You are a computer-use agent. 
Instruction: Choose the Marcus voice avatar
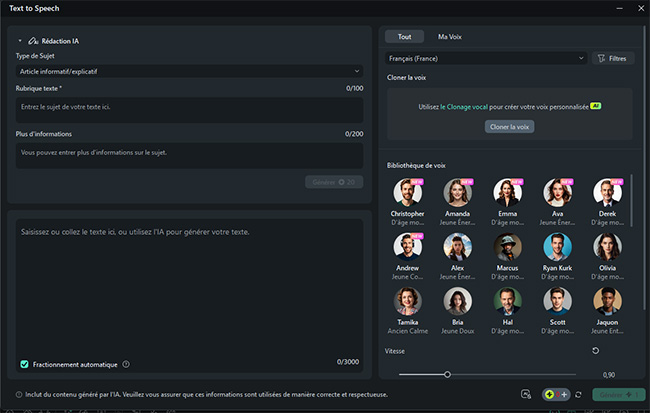pyautogui.click(x=507, y=246)
